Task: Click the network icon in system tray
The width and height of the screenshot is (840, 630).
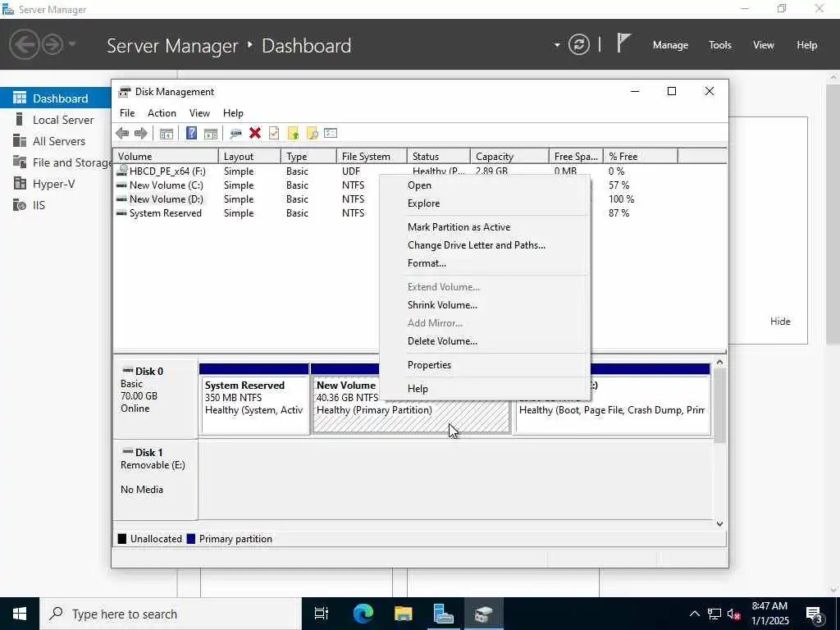Action: [714, 614]
